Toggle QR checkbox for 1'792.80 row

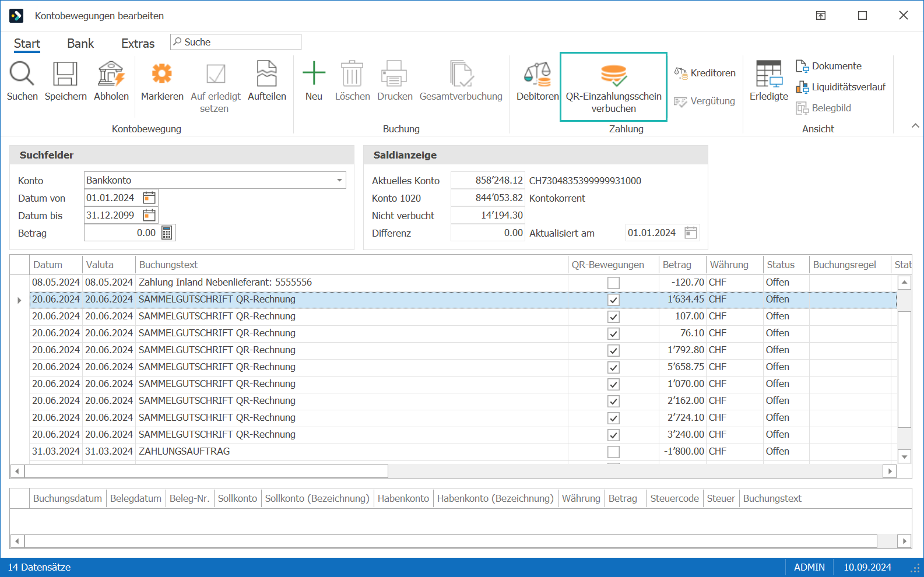coord(613,351)
